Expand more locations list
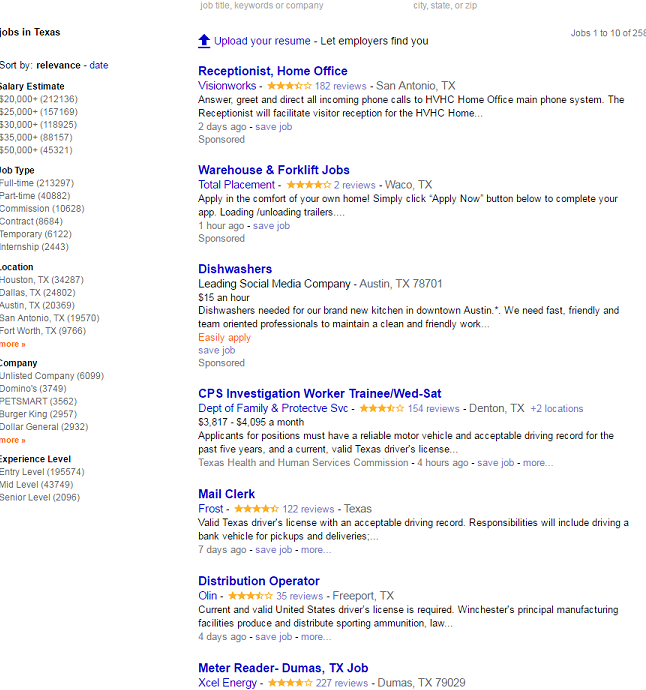 [13, 344]
